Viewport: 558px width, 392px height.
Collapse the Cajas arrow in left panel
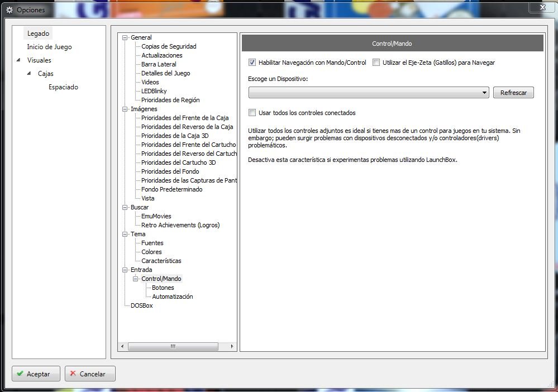coord(29,73)
